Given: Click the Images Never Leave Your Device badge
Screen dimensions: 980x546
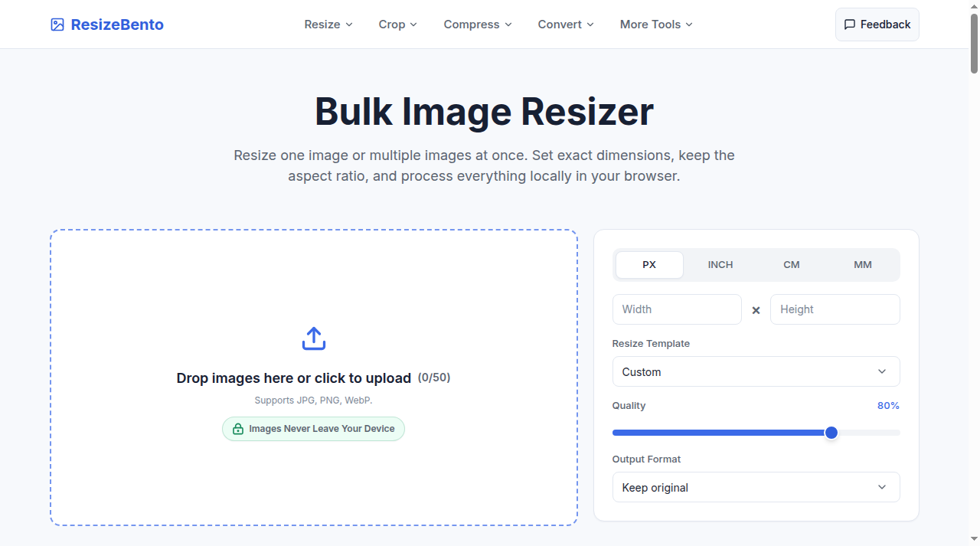Looking at the screenshot, I should [x=313, y=429].
